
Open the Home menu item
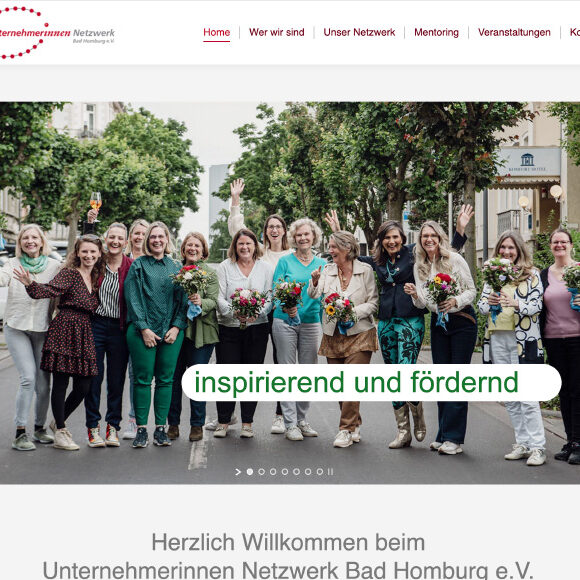click(x=216, y=33)
